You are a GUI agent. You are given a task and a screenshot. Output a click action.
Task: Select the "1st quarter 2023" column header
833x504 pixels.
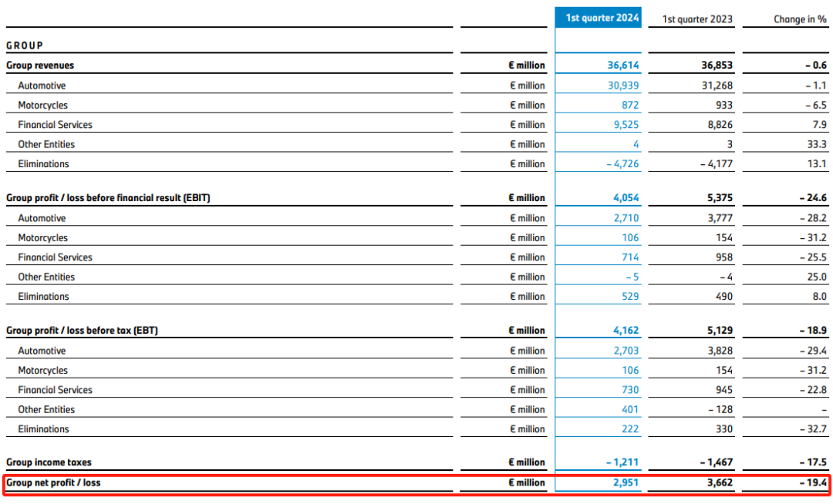point(697,19)
